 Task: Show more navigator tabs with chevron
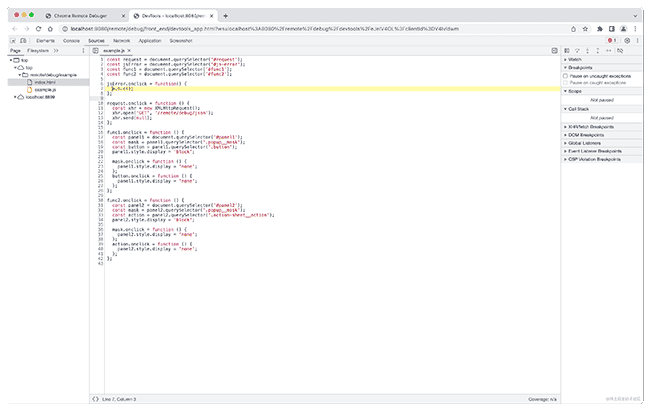[56, 51]
